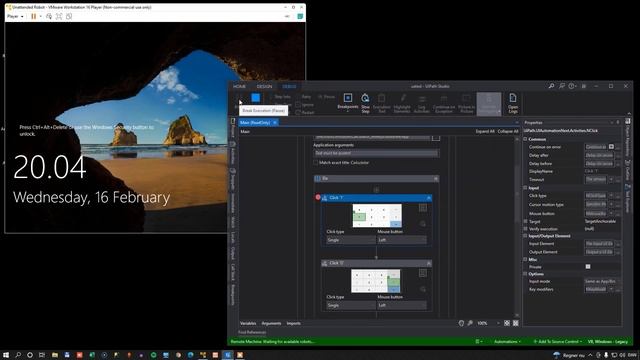
Task: Open the Windows Start menu
Action: tap(6, 355)
